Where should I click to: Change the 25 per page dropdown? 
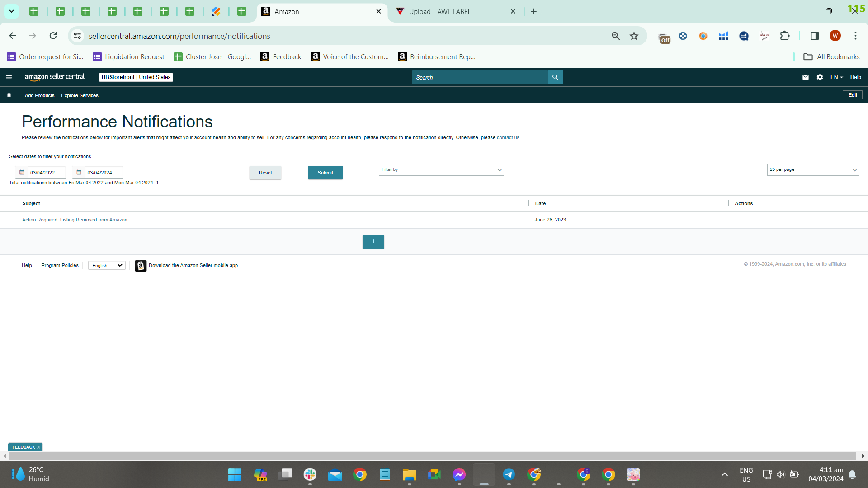pos(813,169)
